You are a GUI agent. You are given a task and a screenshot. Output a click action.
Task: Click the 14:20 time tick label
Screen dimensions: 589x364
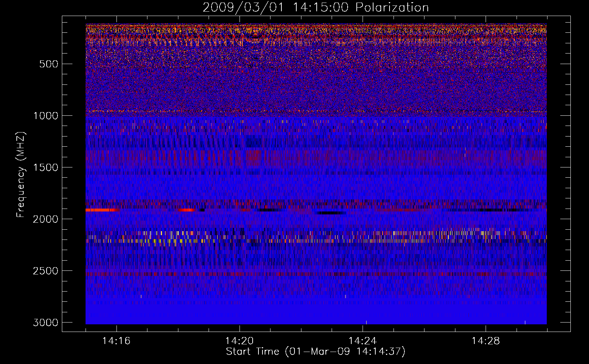240,341
